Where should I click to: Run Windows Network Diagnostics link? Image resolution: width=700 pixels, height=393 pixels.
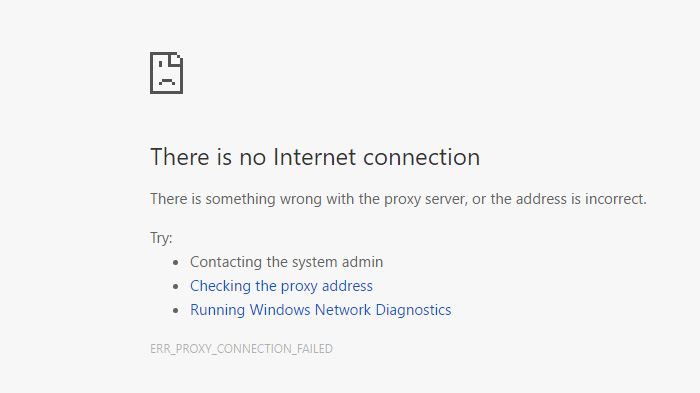(x=321, y=310)
